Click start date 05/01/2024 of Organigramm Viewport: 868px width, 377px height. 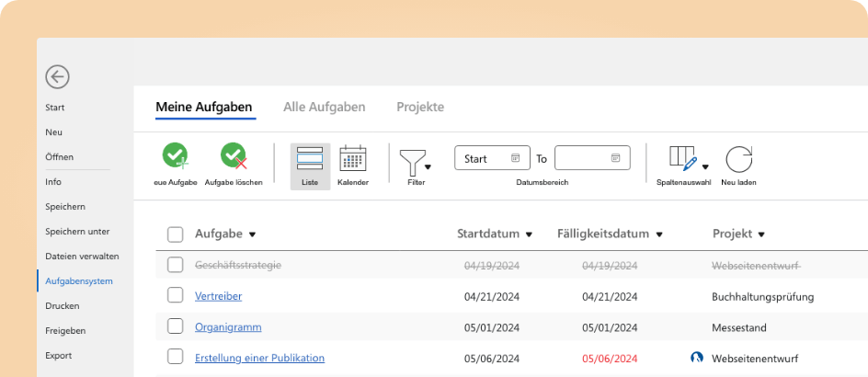click(x=492, y=327)
